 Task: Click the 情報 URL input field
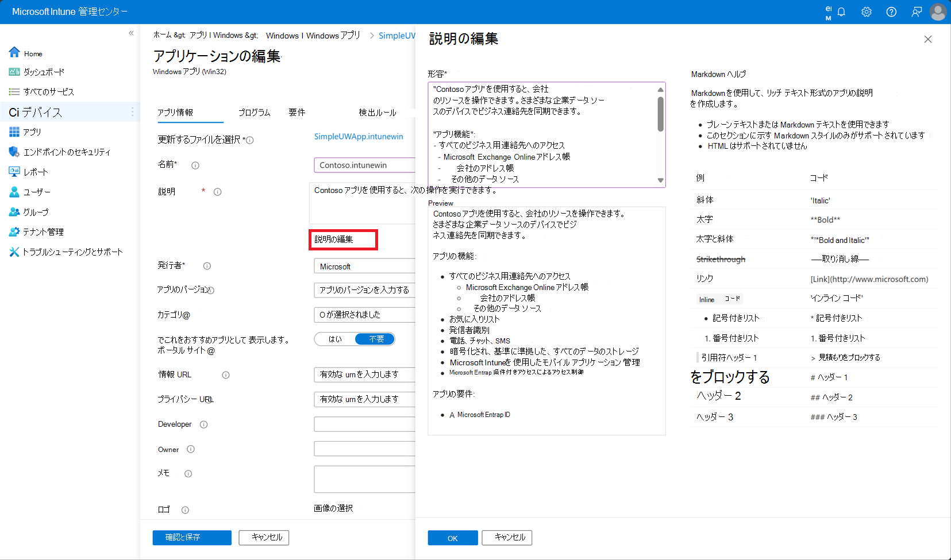coord(364,374)
